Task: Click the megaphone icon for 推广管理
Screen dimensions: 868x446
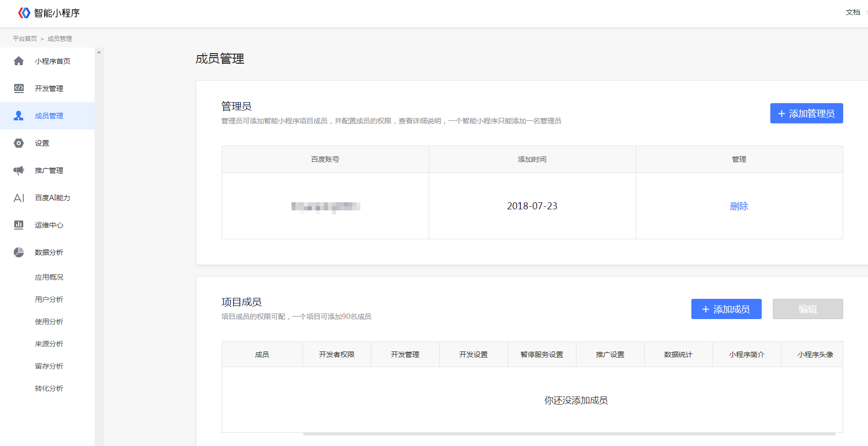Action: pyautogui.click(x=19, y=170)
